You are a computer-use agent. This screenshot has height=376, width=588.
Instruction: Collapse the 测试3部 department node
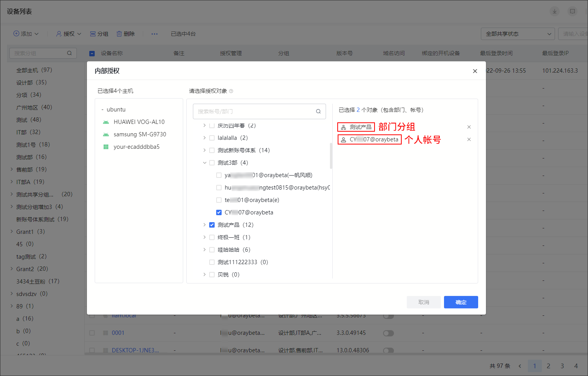205,163
